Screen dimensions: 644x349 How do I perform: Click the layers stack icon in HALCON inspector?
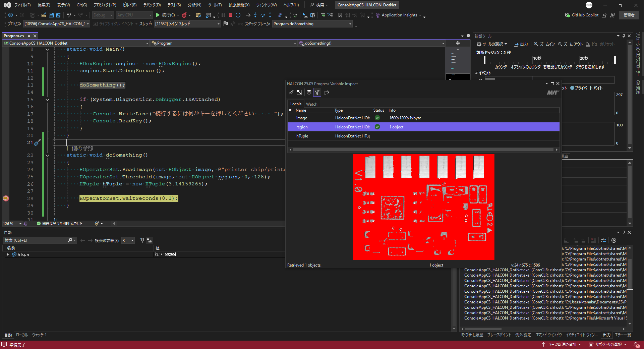coord(309,92)
